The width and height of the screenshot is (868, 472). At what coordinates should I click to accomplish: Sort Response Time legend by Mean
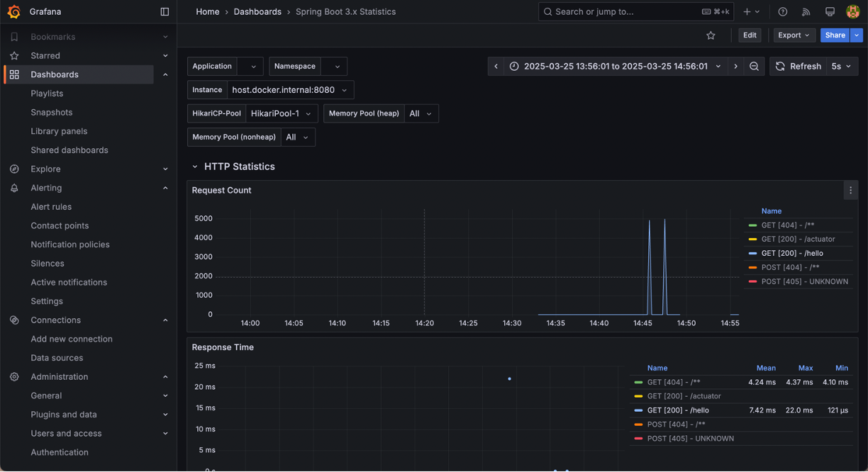pos(766,368)
